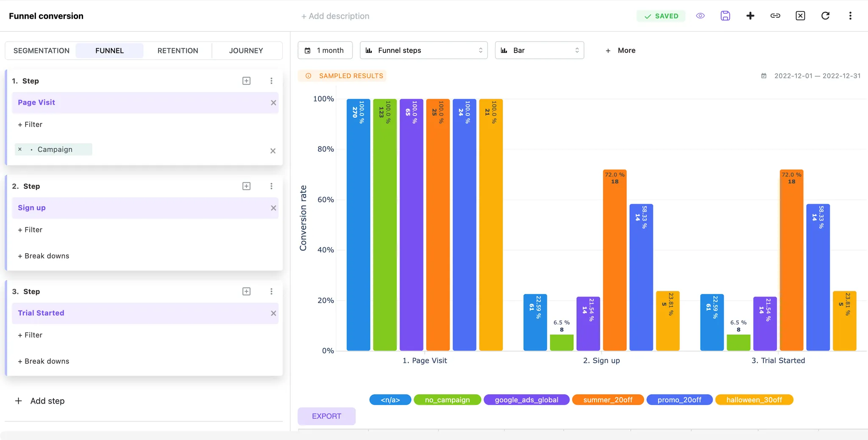Copy link using the chain icon
The image size is (868, 440).
775,16
